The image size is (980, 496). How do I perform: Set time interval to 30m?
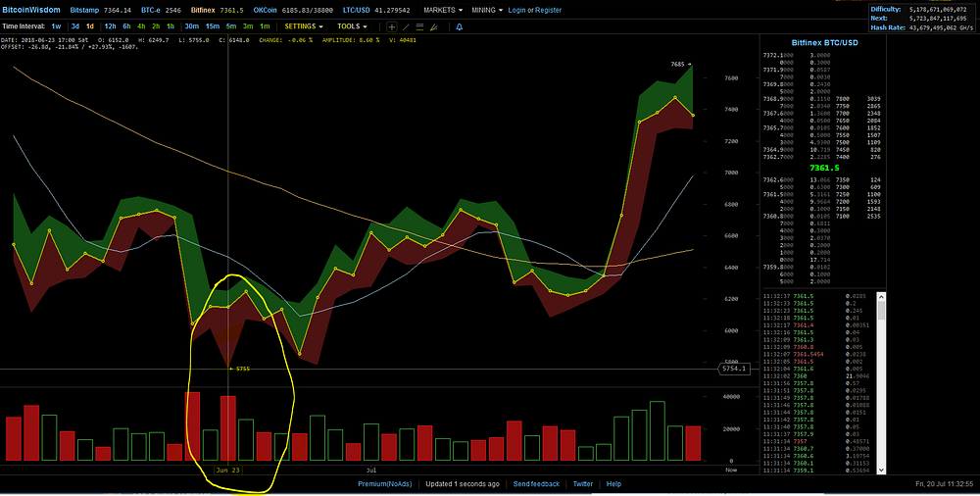191,26
